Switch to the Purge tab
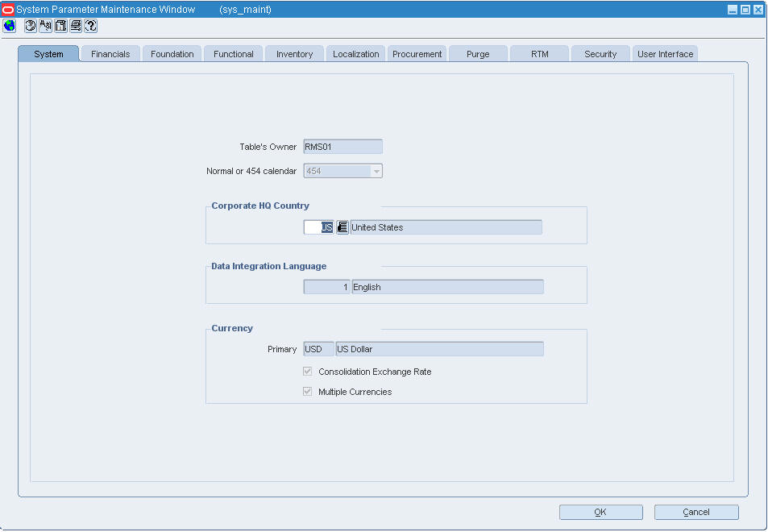Screen dimensions: 768x532 (x=478, y=54)
